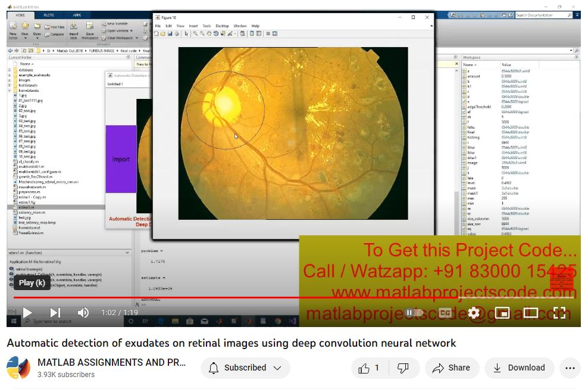Screen dimensions: 588x389
Task: Switch to the MATLAB APPS tab
Action: click(77, 15)
